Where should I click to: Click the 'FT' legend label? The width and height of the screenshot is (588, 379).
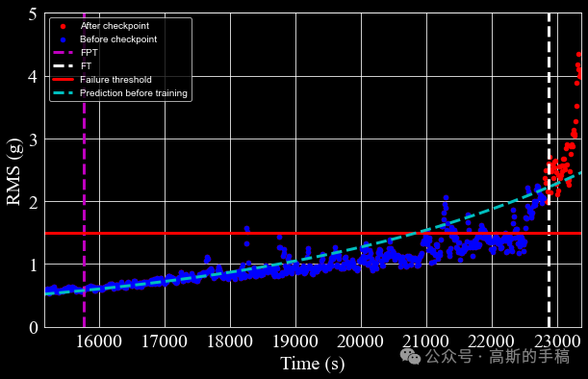click(87, 66)
